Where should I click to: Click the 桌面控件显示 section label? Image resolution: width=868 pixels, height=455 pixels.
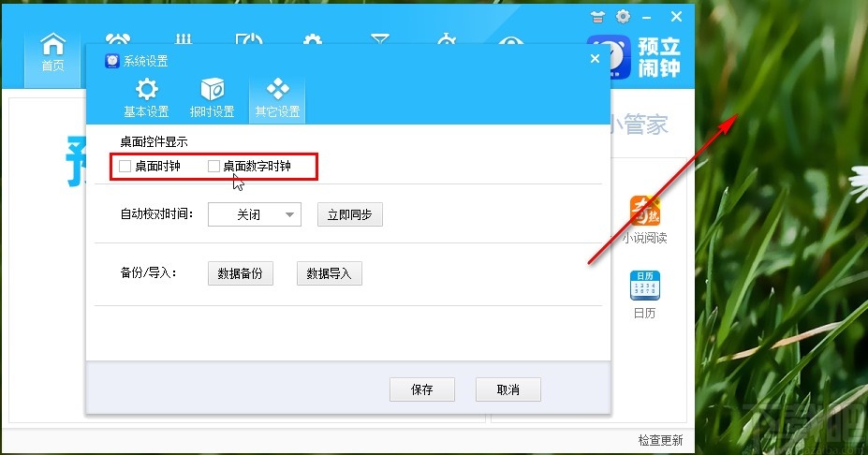pyautogui.click(x=154, y=141)
